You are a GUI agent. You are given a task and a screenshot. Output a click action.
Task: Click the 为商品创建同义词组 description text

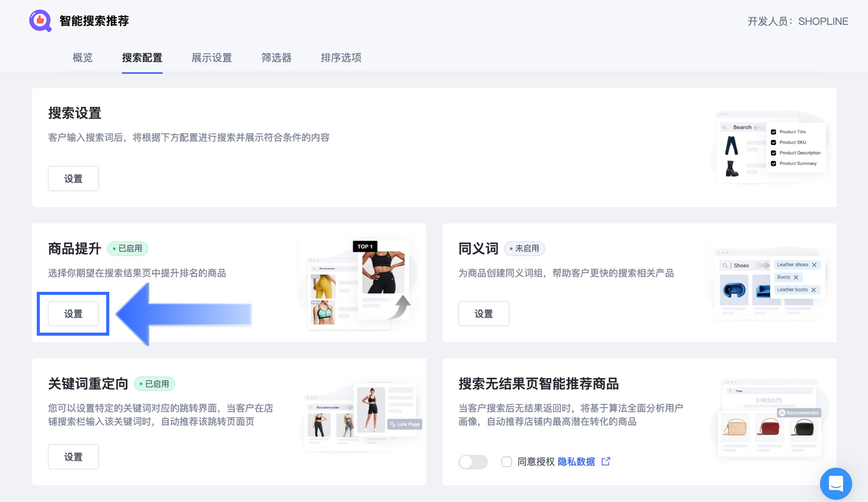click(566, 273)
